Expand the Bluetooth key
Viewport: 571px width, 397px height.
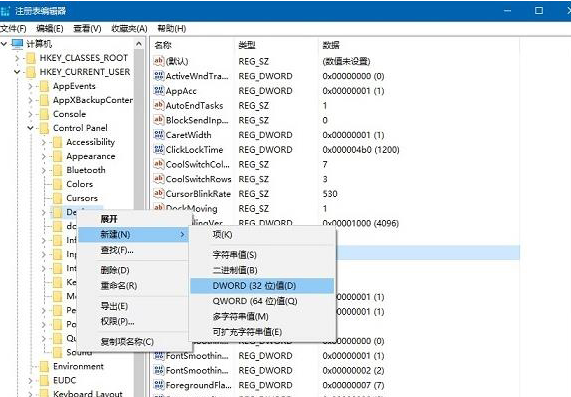click(x=44, y=170)
